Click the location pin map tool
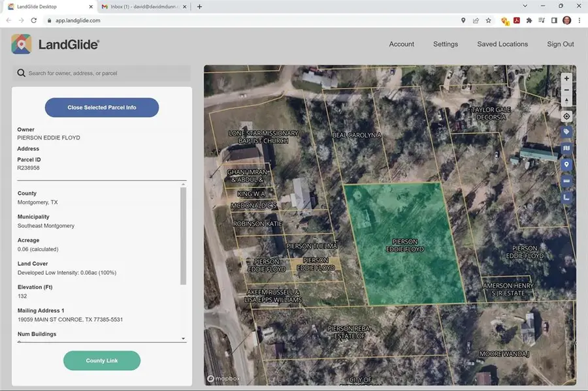Image resolution: width=588 pixels, height=391 pixels. pos(566,164)
